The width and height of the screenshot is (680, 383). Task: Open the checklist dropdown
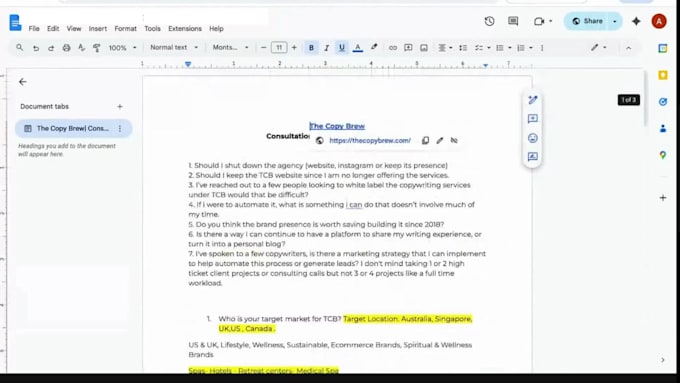(x=482, y=48)
